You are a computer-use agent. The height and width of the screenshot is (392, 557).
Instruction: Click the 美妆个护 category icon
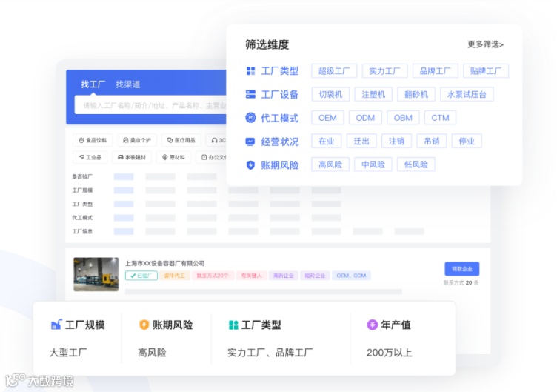125,140
